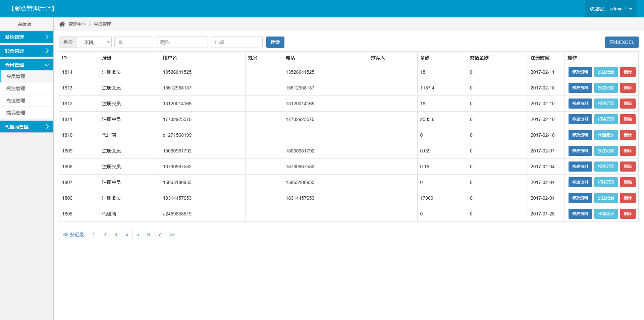644x320 pixels.
Task: Click 投注记录 for user 1809
Action: pyautogui.click(x=606, y=151)
